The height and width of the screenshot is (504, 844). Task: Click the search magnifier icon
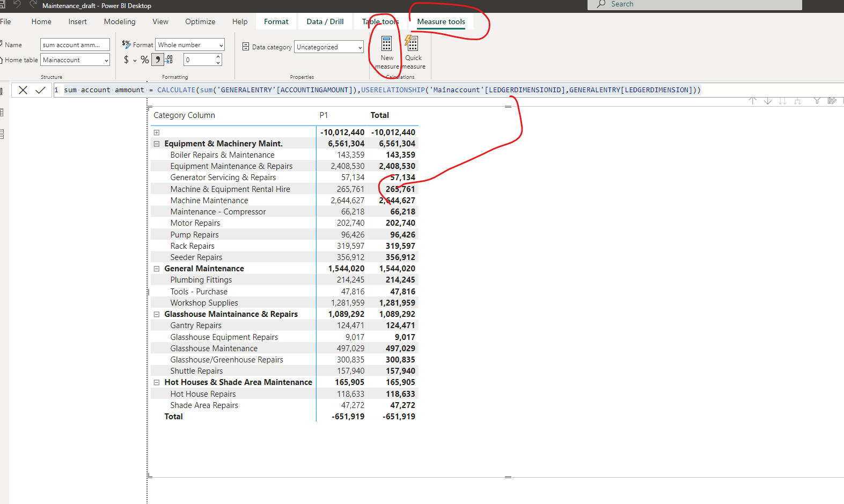601,4
